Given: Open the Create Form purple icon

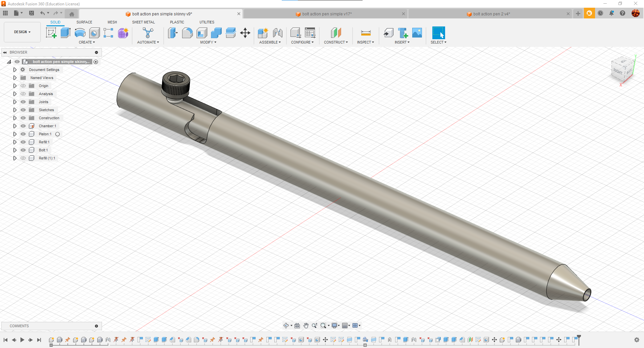Looking at the screenshot, I should pos(123,33).
